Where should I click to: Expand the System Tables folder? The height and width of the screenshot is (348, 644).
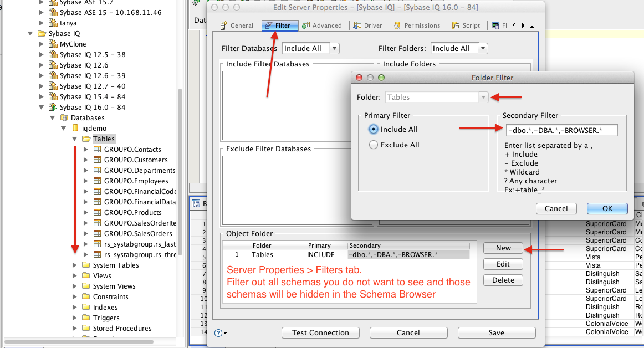[x=75, y=265]
